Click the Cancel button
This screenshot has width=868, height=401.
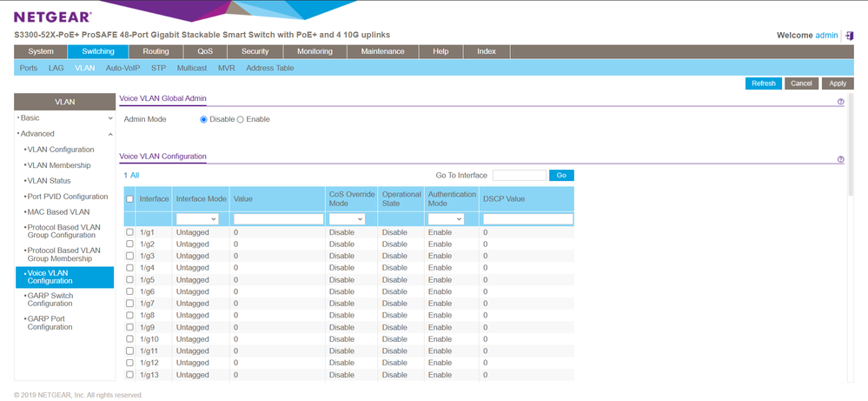pos(802,84)
